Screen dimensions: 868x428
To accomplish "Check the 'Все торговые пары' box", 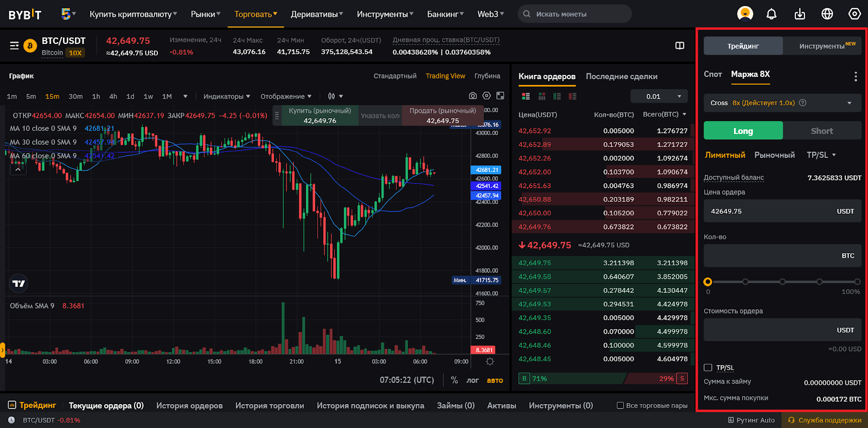I will click(620, 406).
